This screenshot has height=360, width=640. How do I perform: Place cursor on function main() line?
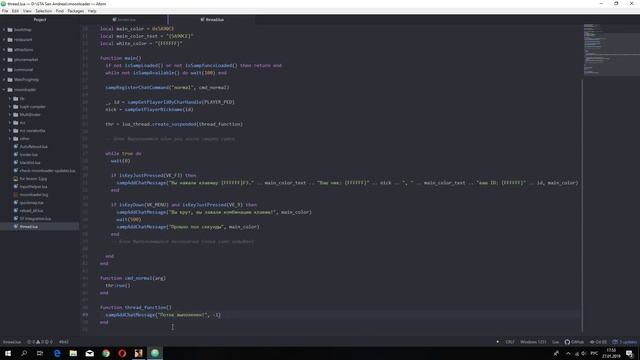click(120, 58)
